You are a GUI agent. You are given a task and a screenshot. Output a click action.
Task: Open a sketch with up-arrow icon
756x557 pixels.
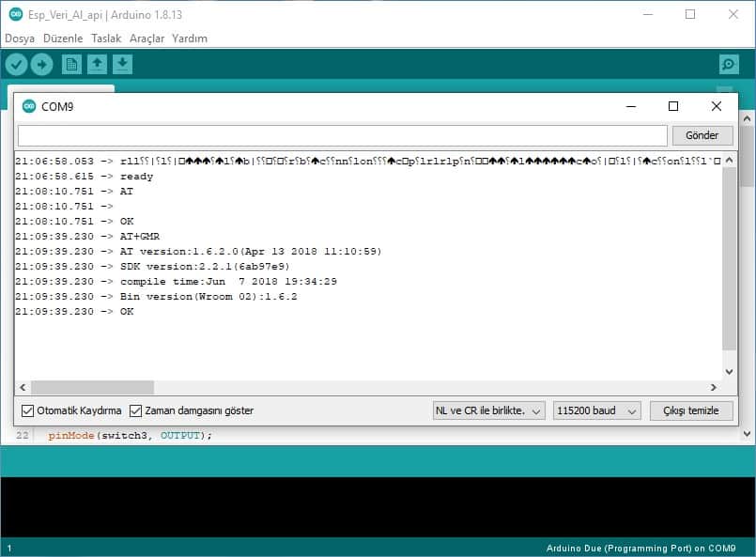(x=97, y=64)
